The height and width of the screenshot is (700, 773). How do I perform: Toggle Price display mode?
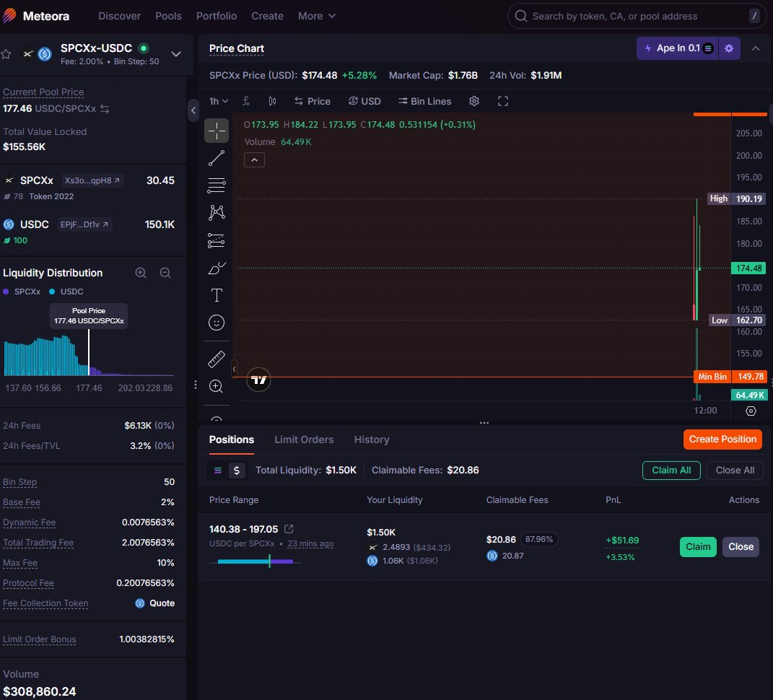pos(313,101)
